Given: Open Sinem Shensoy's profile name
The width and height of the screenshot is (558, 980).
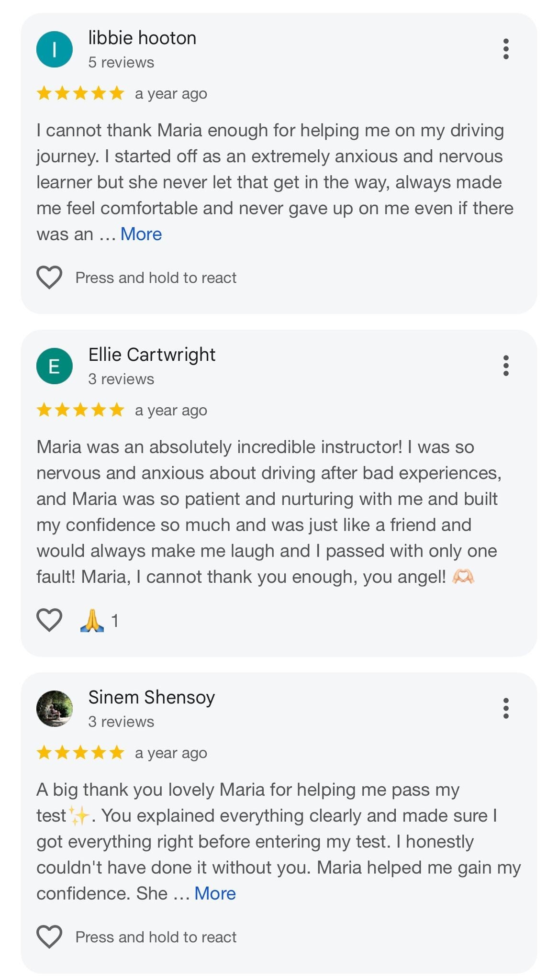Looking at the screenshot, I should pos(151,698).
